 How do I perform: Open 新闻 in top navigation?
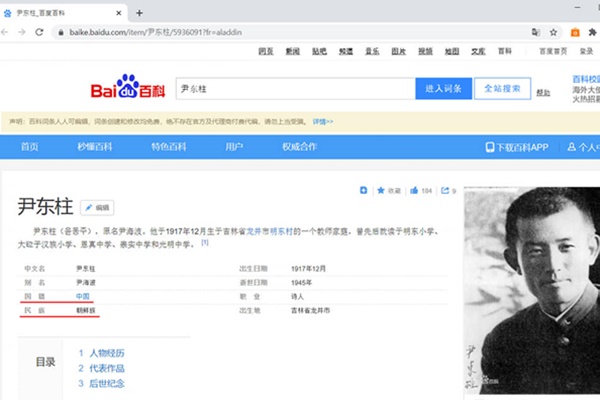coord(293,51)
